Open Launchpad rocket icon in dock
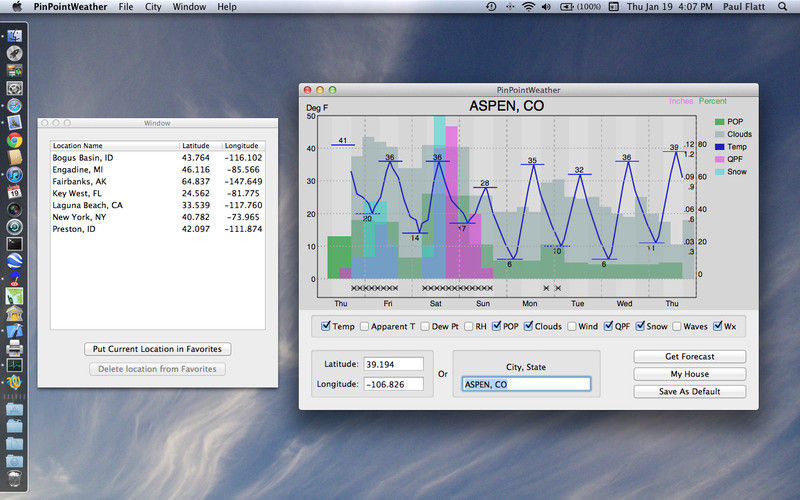The width and height of the screenshot is (800, 500). pos(14,53)
